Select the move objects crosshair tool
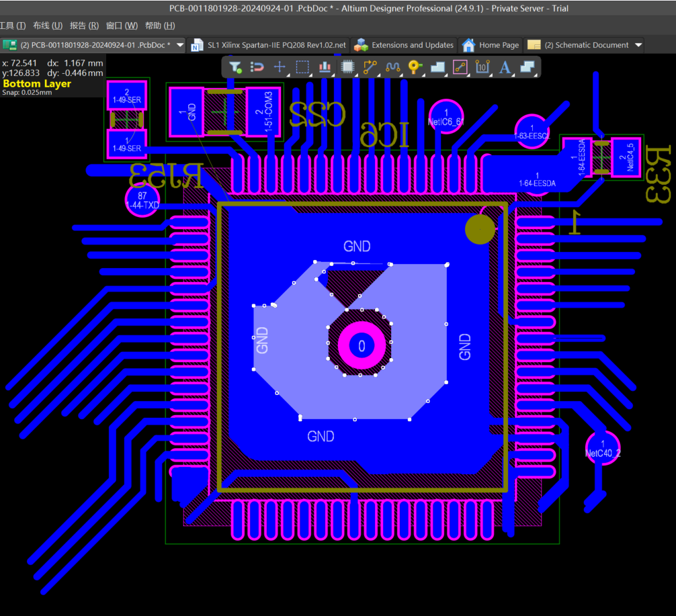 pyautogui.click(x=280, y=67)
